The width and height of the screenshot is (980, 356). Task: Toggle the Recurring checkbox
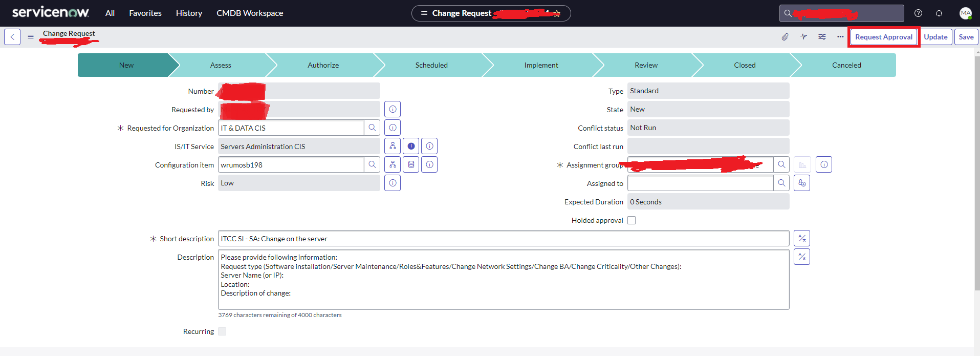[222, 331]
